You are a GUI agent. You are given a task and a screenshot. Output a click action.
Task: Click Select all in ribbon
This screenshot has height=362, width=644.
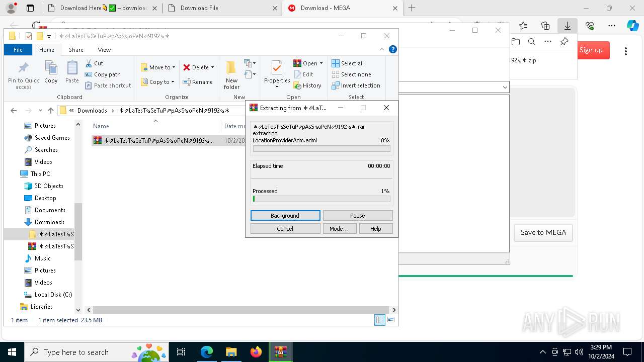pyautogui.click(x=348, y=63)
